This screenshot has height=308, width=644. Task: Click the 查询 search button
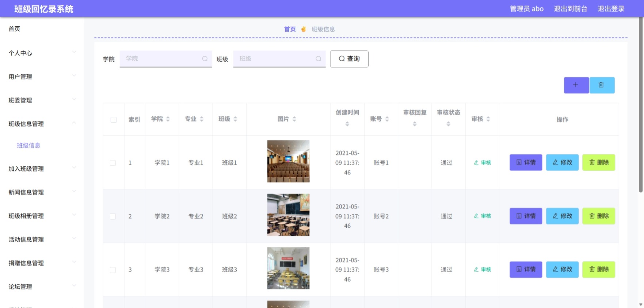(349, 59)
